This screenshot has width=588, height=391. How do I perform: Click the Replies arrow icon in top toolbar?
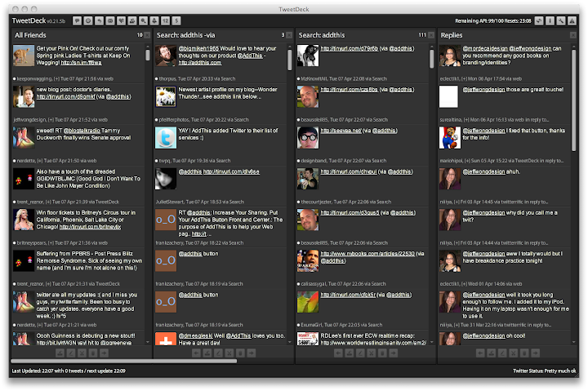click(99, 21)
